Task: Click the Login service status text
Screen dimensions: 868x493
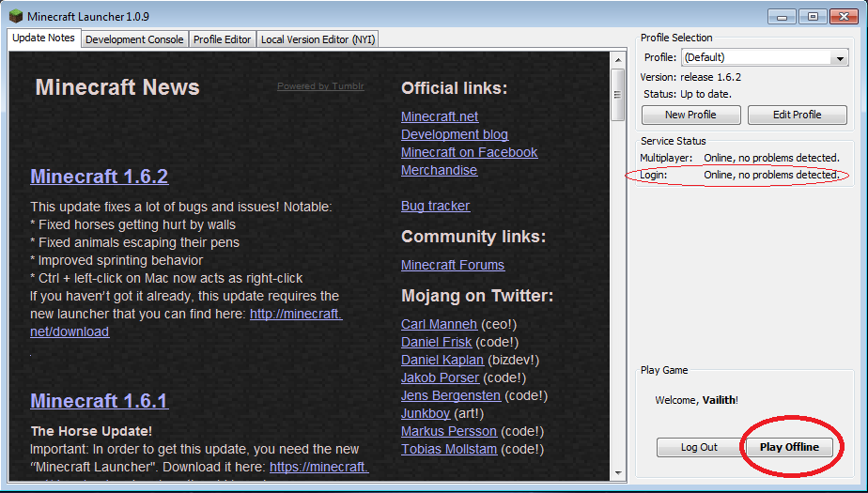Action: click(x=739, y=175)
